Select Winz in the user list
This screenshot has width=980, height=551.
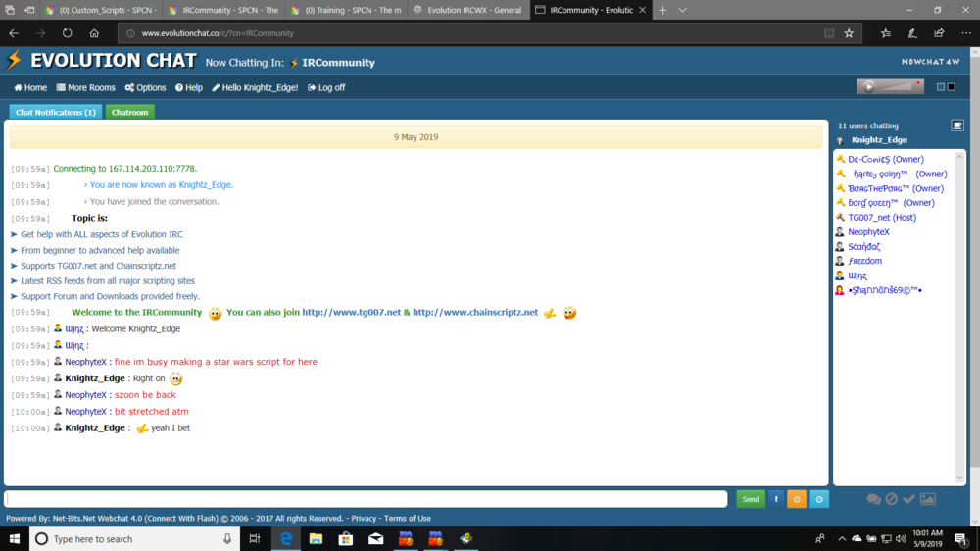[x=857, y=275]
